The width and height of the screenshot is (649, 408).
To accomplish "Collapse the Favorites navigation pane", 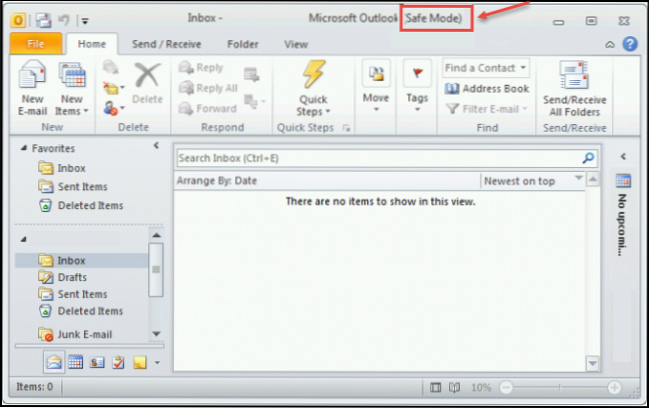I will point(156,146).
